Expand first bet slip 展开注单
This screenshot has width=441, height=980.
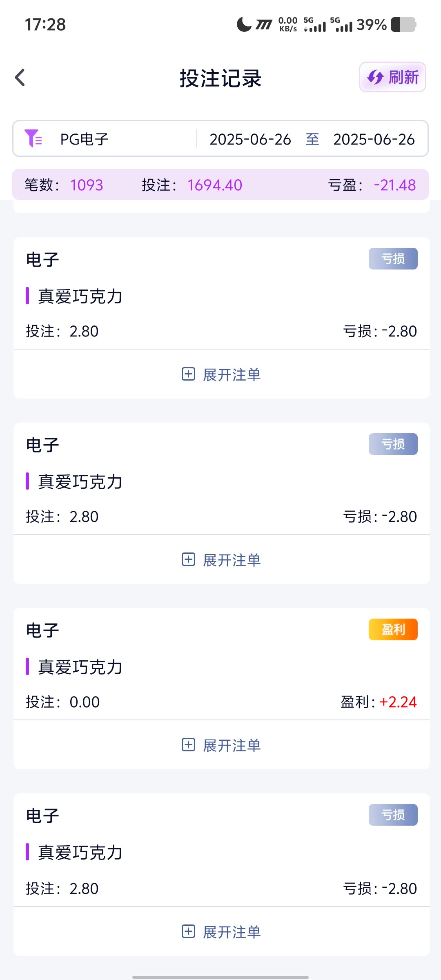pos(232,374)
